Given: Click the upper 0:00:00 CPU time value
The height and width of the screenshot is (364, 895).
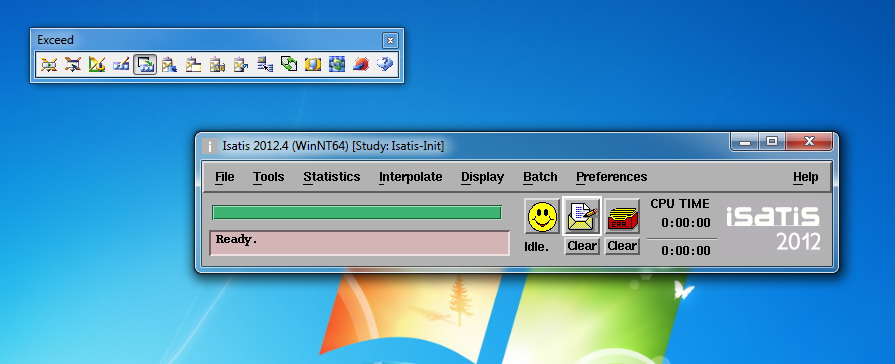Looking at the screenshot, I should point(686,223).
